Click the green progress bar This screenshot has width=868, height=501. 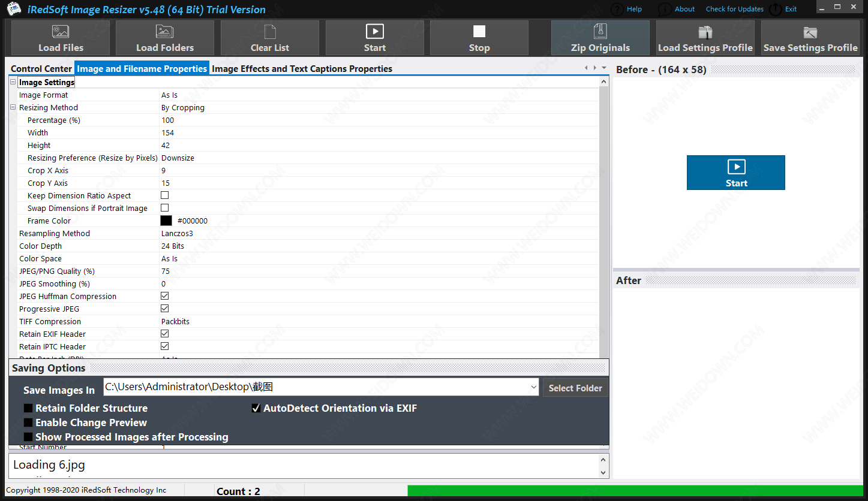636,491
